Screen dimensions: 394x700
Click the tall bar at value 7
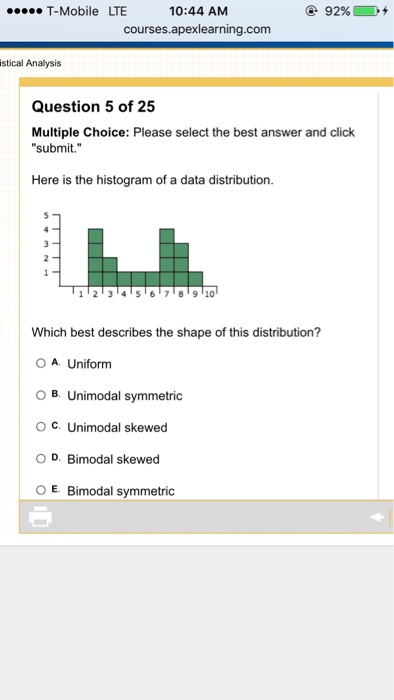167,257
